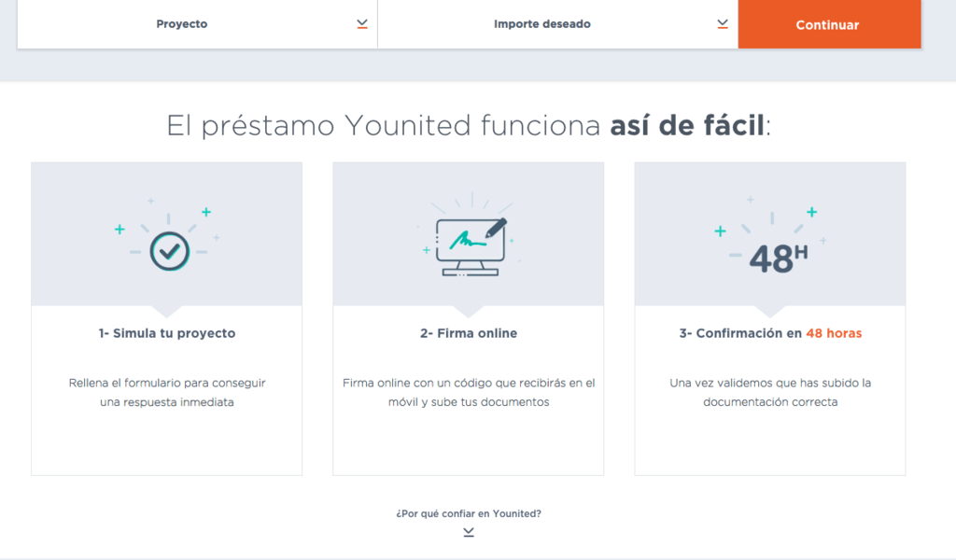
Task: Click the orange Continuar button
Action: tap(829, 23)
